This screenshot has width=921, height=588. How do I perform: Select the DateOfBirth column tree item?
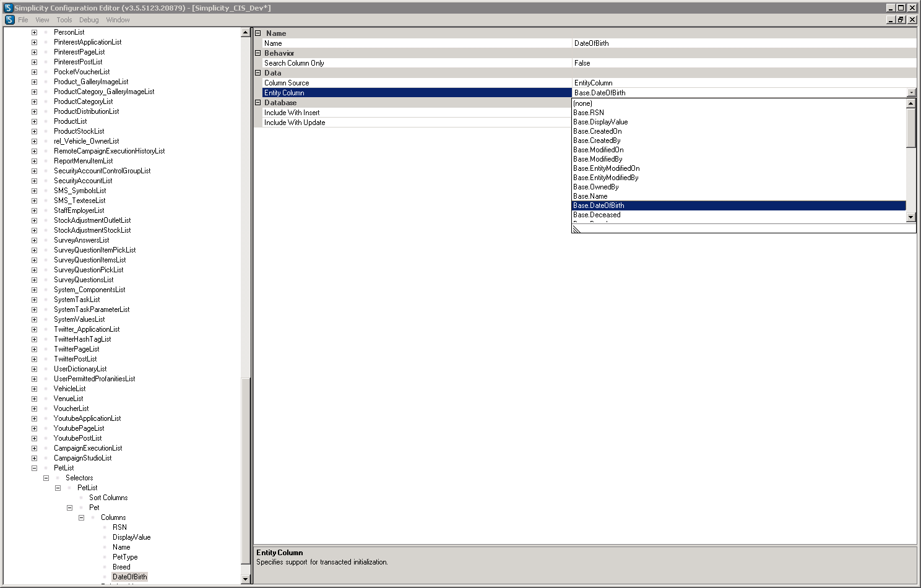click(130, 577)
